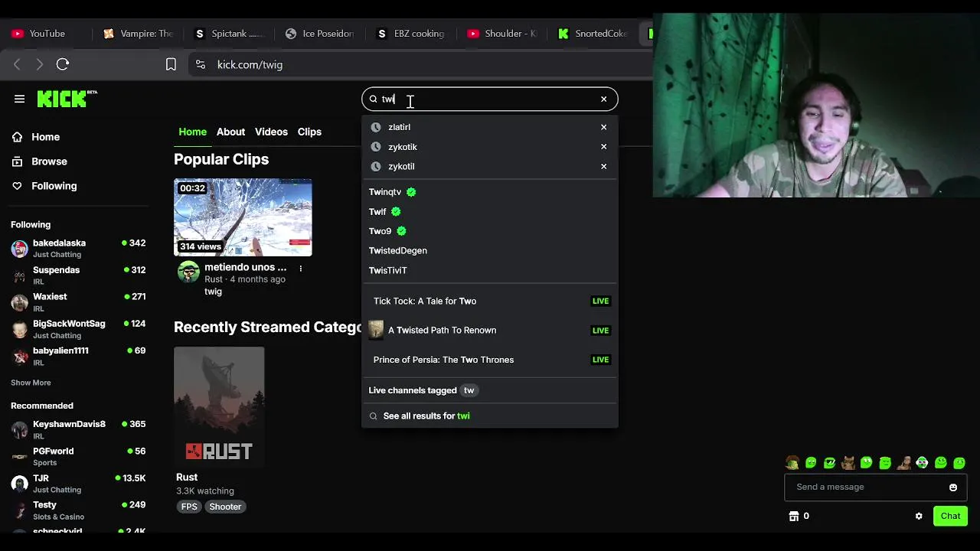Go back using browser back arrow
The image size is (980, 551).
pyautogui.click(x=17, y=64)
